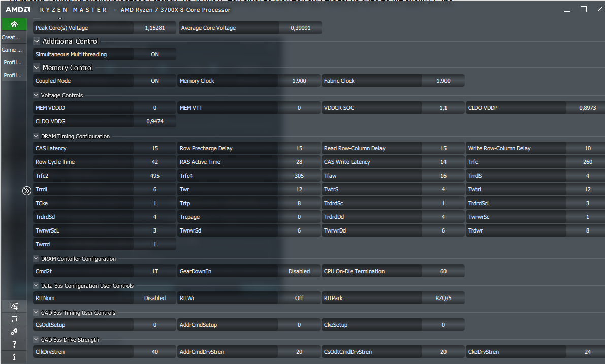Change the RttNom Disabled setting

pos(155,298)
